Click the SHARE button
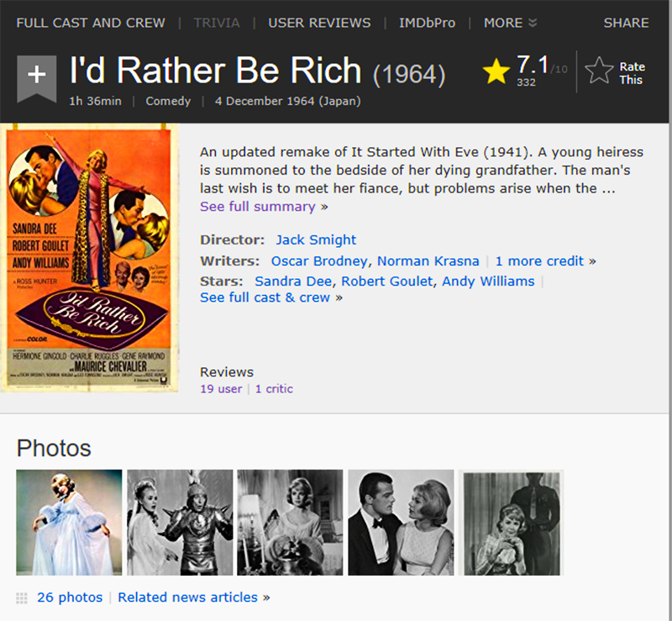Viewport: 672px width, 621px height. click(626, 23)
